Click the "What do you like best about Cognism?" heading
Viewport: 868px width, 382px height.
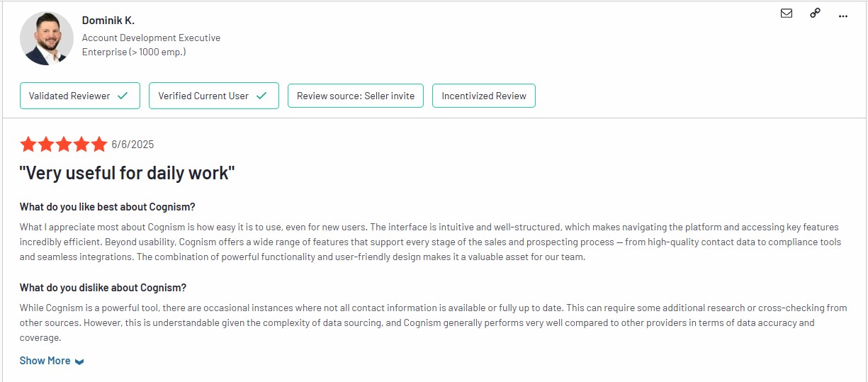pos(107,207)
